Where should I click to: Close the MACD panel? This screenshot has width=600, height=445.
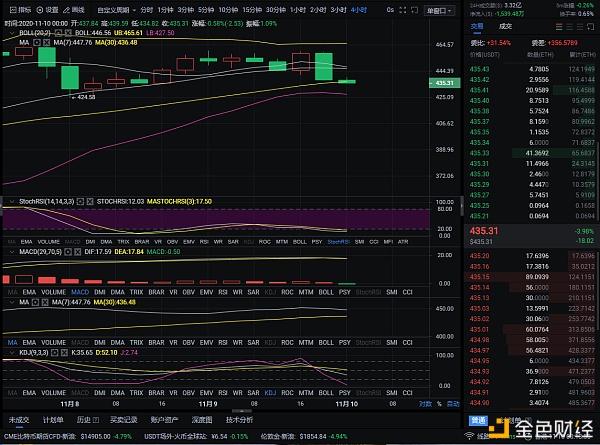(78, 252)
